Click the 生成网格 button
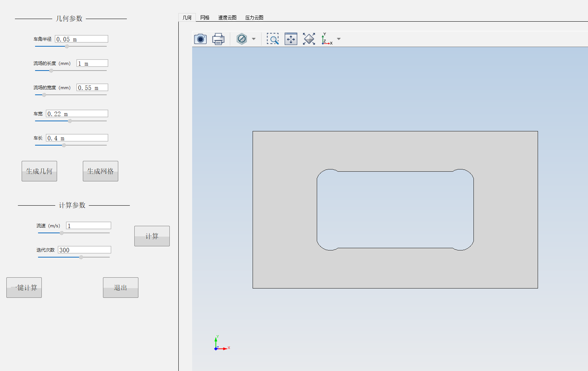 click(100, 171)
